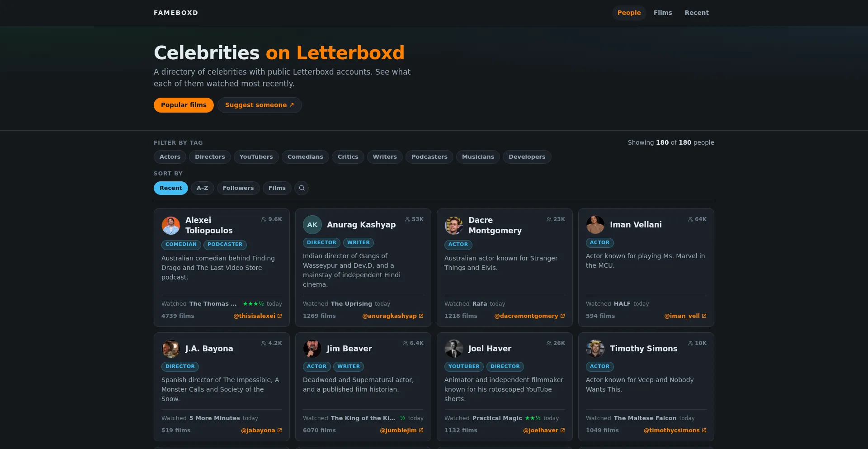Image resolution: width=868 pixels, height=449 pixels.
Task: Filter people by YouTubers tag
Action: tap(256, 157)
